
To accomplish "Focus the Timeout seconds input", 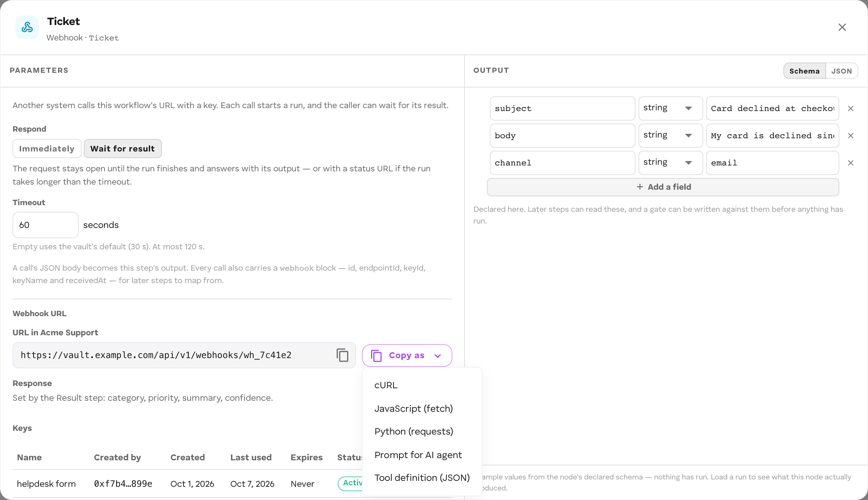I will pos(46,225).
